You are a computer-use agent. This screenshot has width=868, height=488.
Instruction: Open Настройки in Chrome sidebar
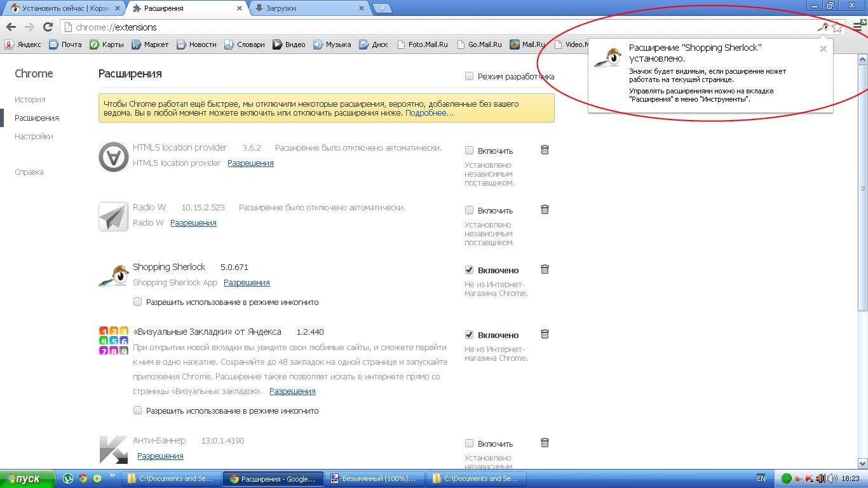pyautogui.click(x=34, y=136)
